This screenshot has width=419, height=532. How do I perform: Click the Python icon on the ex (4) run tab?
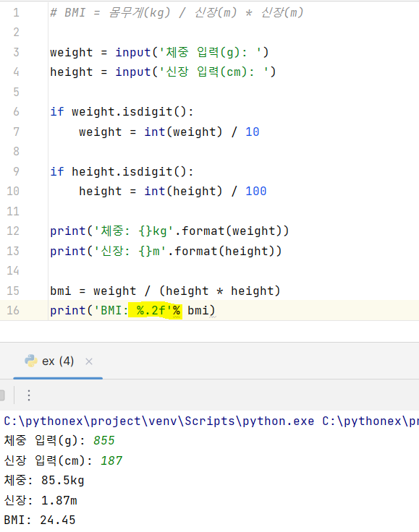click(x=31, y=361)
